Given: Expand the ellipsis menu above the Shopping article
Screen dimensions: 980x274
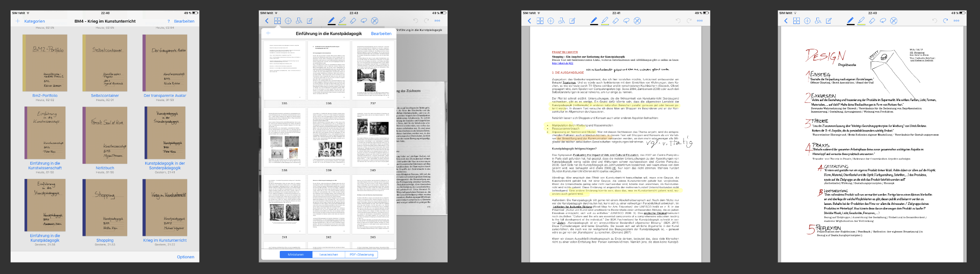Looking at the screenshot, I should 700,21.
